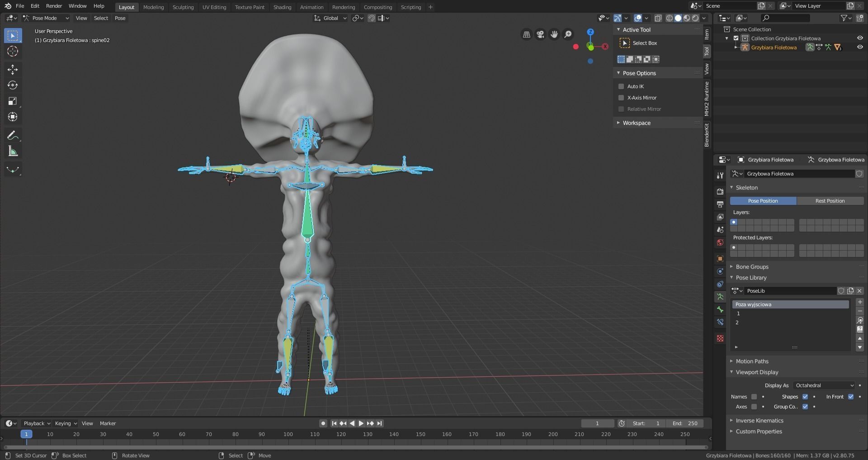Switch to the UV Editing workspace tab

point(214,7)
